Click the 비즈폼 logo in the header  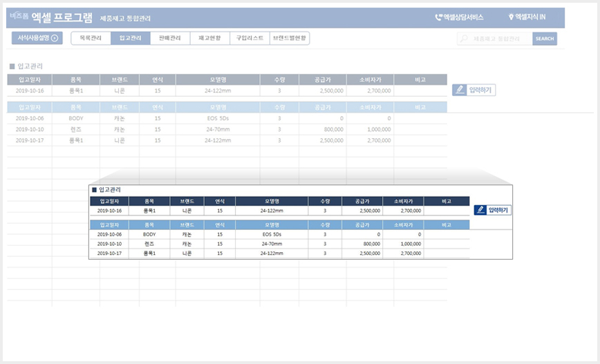click(19, 16)
